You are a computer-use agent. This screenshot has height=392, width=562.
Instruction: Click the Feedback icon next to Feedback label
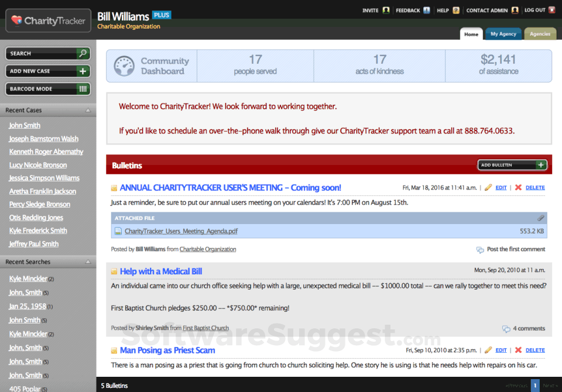pyautogui.click(x=427, y=10)
